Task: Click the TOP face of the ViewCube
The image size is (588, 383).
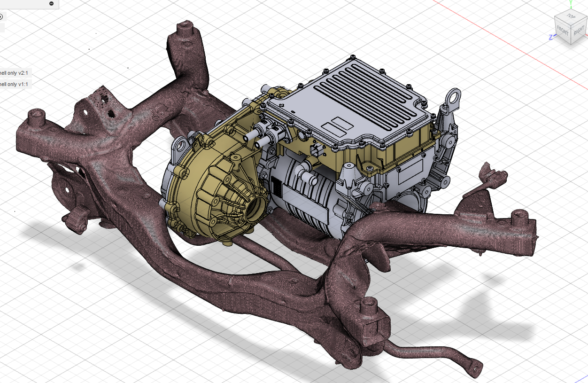Action: coord(571,17)
